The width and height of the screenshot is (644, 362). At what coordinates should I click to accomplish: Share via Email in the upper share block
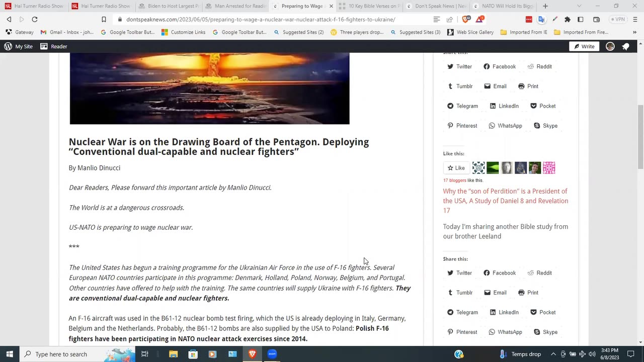tap(495, 86)
